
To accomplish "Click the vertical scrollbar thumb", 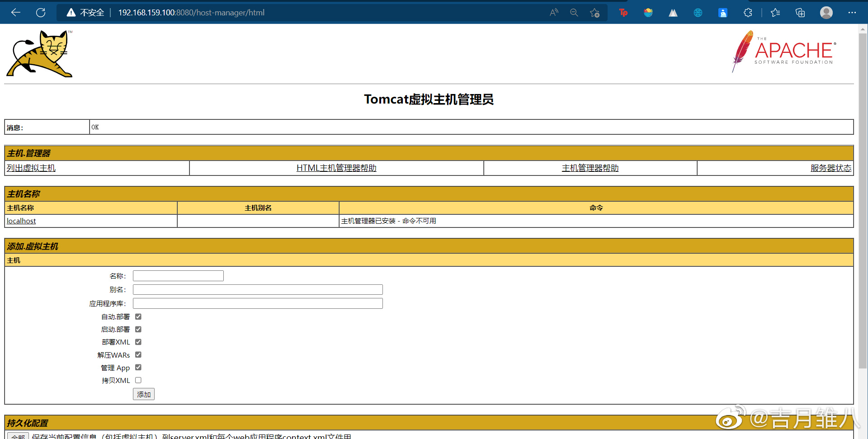I will [863, 201].
